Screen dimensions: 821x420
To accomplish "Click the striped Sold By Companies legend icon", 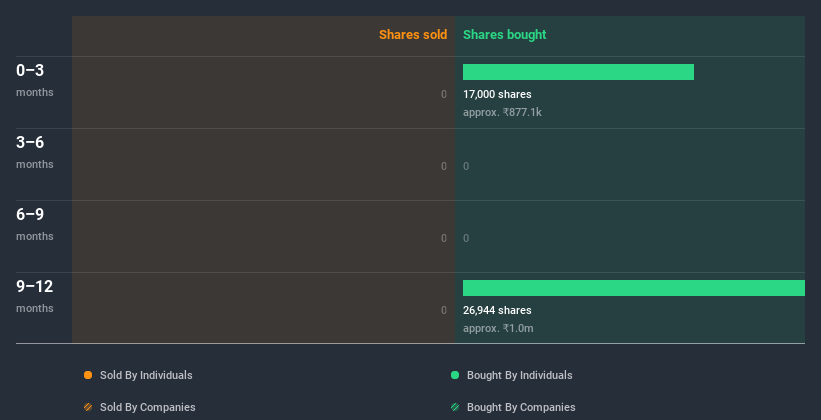I will 88,407.
